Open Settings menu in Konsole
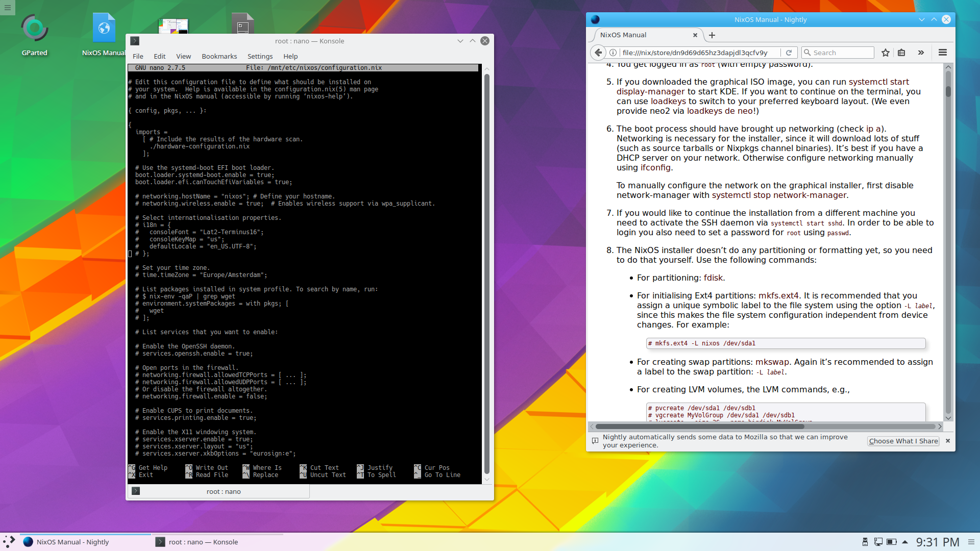980x551 pixels. [x=260, y=56]
